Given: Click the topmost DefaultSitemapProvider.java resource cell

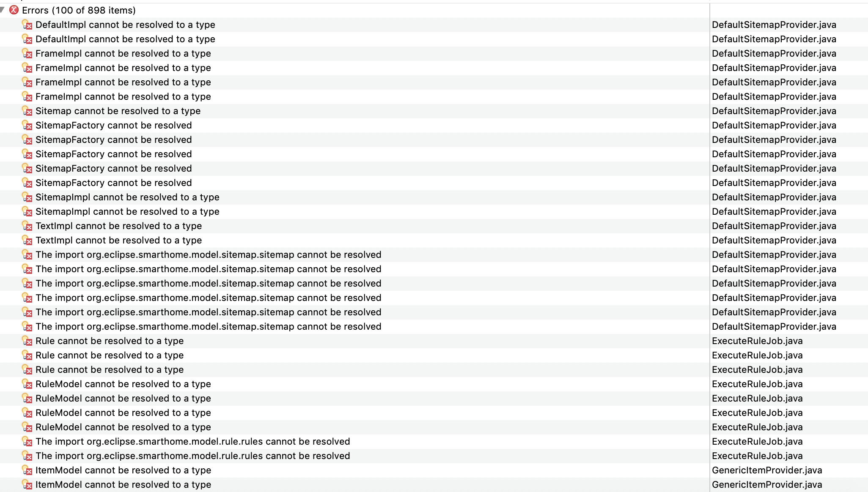Looking at the screenshot, I should click(774, 25).
